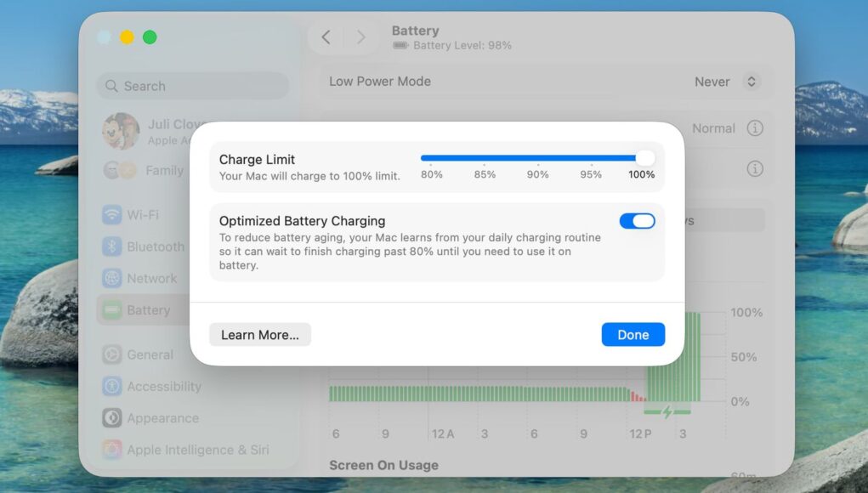868x493 pixels.
Task: Open Apple Intelligence & Siri icon
Action: 112,450
